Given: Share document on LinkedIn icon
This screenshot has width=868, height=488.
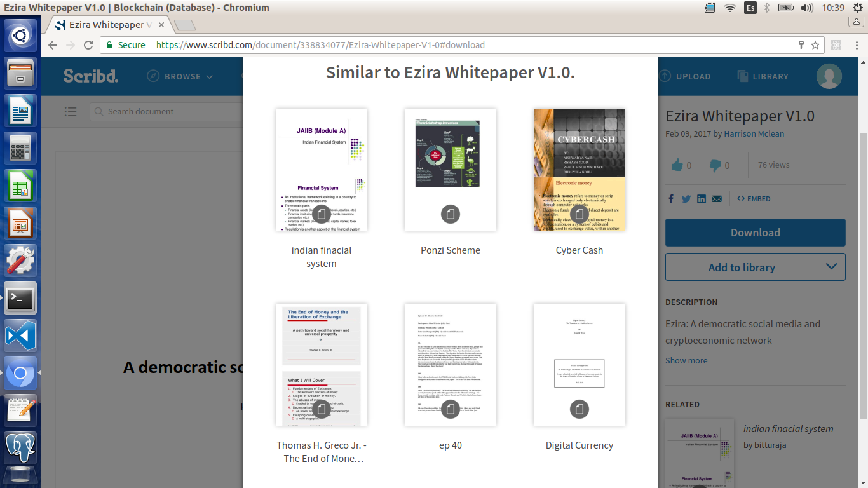Looking at the screenshot, I should tap(702, 199).
